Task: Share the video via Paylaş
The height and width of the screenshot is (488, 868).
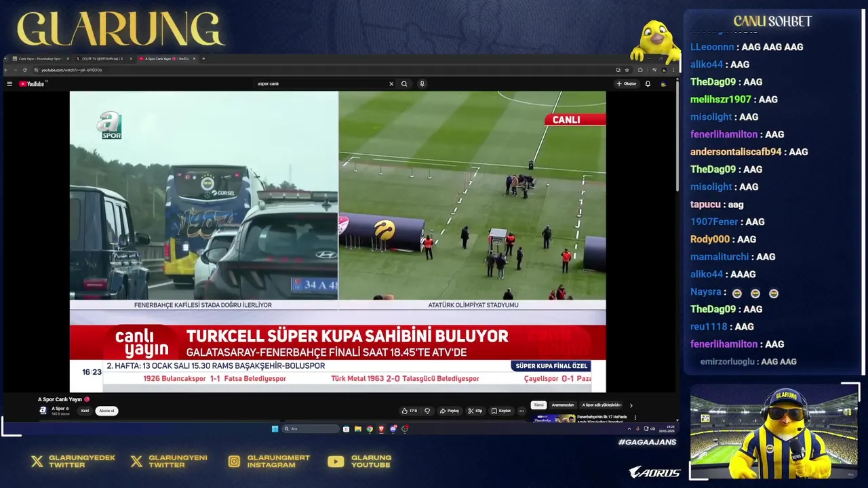Action: 450,411
